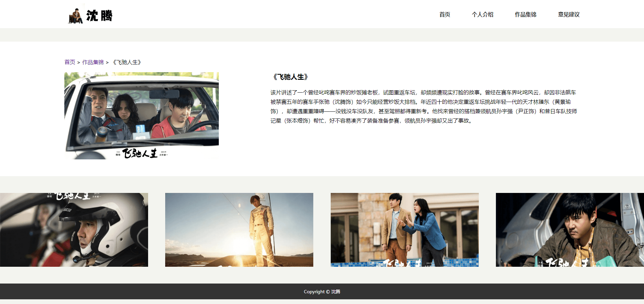Screen dimensions: 644x304
Task: Click the 《飞驰人生》 heading title
Action: [x=291, y=77]
